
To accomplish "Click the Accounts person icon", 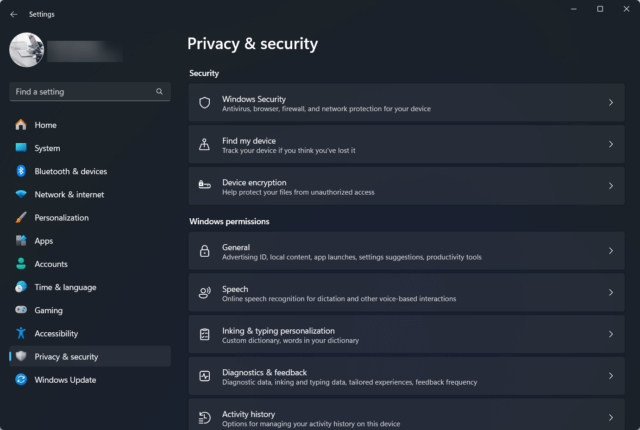I will point(21,264).
